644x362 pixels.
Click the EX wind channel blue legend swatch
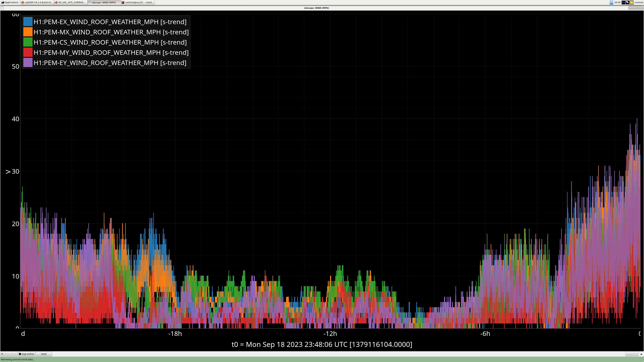click(x=28, y=22)
